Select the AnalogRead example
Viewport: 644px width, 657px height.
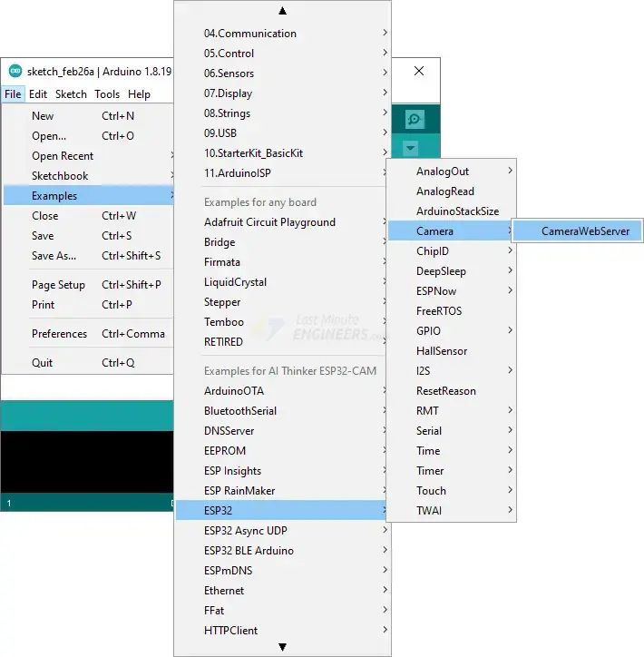[452, 191]
